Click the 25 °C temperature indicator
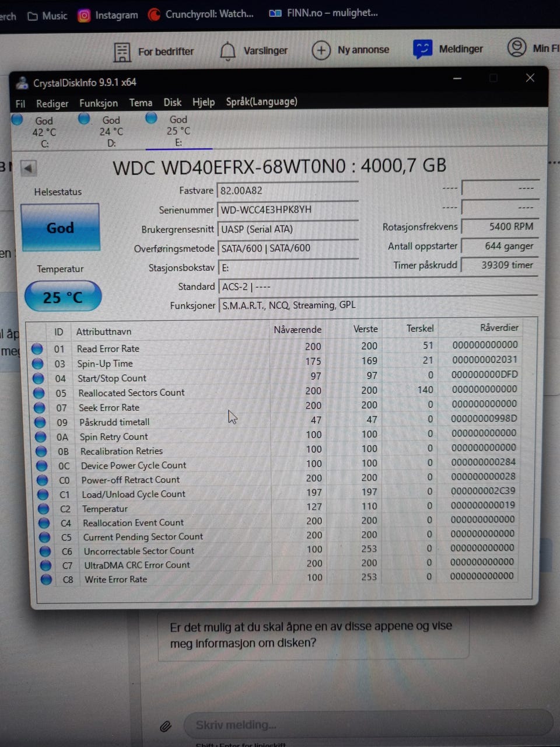The width and height of the screenshot is (560, 747). point(63,297)
